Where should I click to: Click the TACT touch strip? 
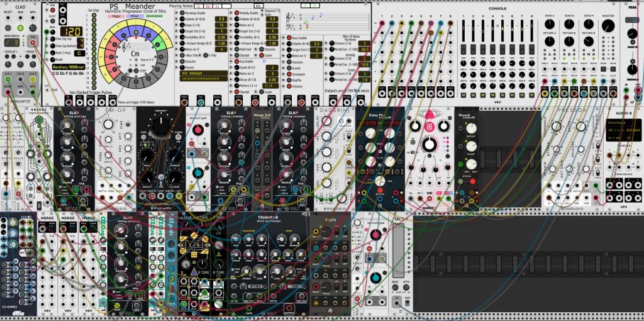coord(398,251)
